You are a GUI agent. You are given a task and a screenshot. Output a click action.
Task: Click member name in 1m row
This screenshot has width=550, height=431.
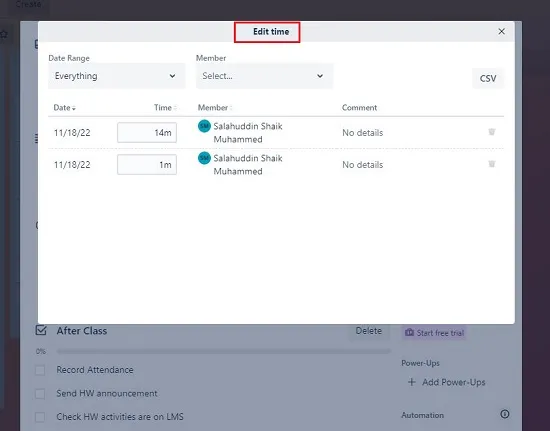click(x=248, y=165)
